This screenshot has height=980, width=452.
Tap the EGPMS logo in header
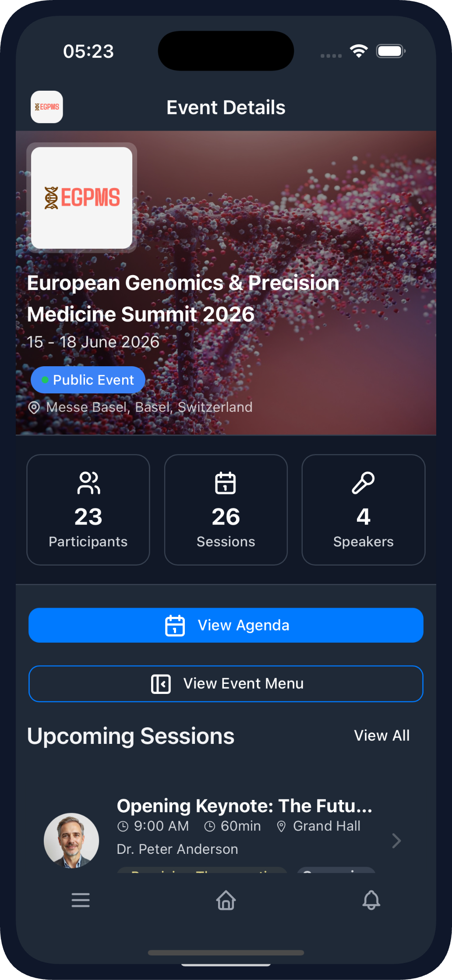point(47,107)
